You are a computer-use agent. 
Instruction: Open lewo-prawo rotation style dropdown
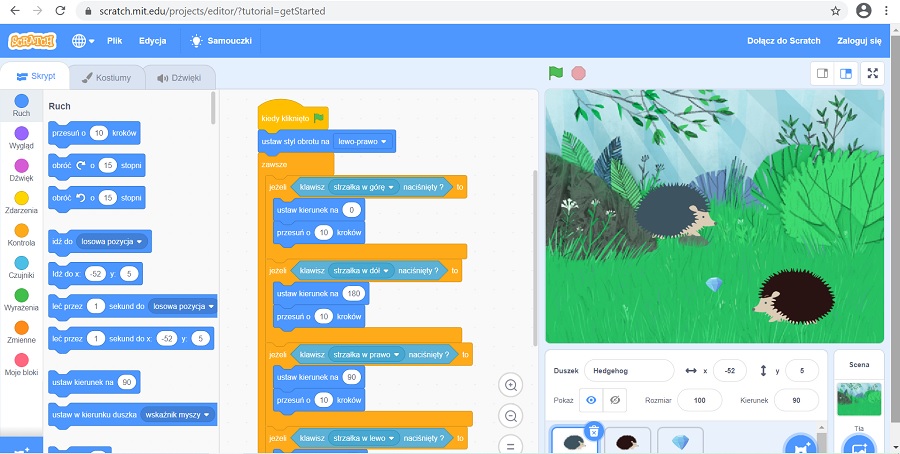362,141
